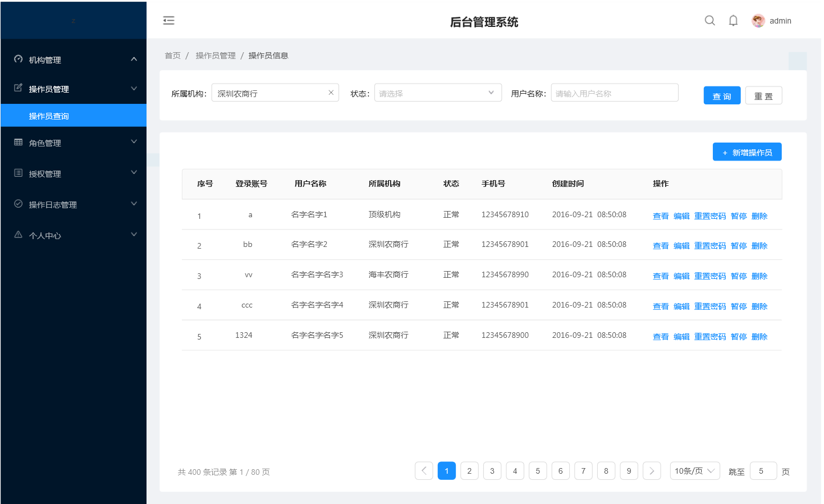Toggle the 操作员管理 menu chevron
This screenshot has height=504, width=824.
(134, 88)
